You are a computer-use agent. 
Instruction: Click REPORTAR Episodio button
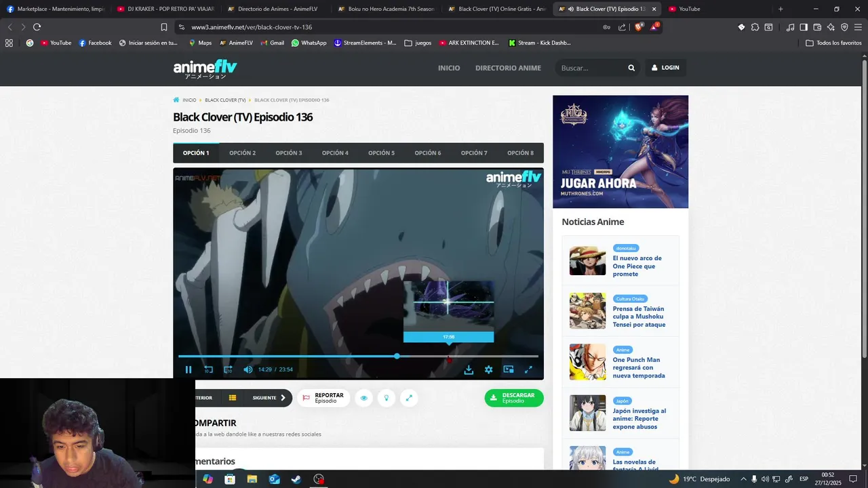pyautogui.click(x=323, y=398)
